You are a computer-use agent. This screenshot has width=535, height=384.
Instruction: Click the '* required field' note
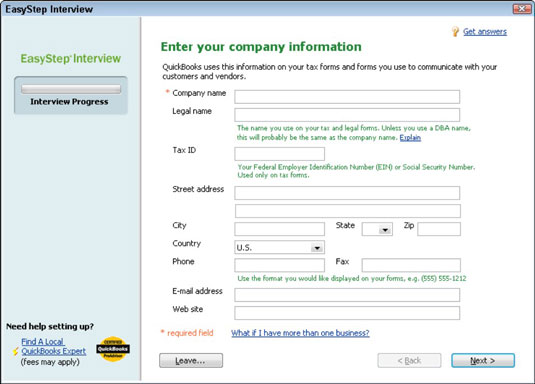(x=187, y=333)
